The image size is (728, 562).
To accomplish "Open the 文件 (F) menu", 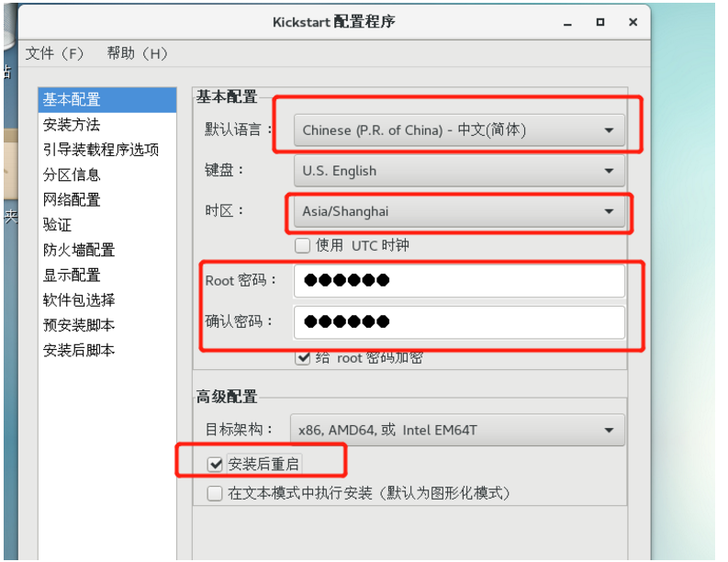I will [x=54, y=53].
